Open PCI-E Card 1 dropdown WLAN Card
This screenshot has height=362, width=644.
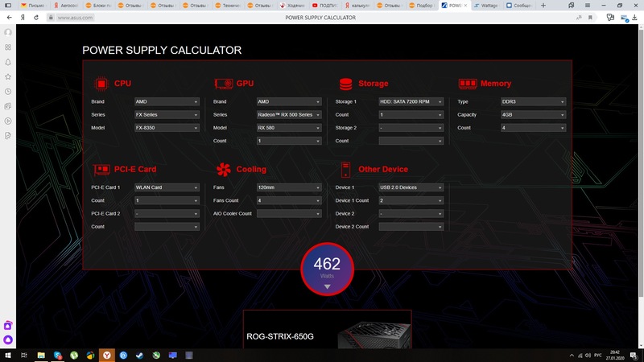pyautogui.click(x=167, y=187)
